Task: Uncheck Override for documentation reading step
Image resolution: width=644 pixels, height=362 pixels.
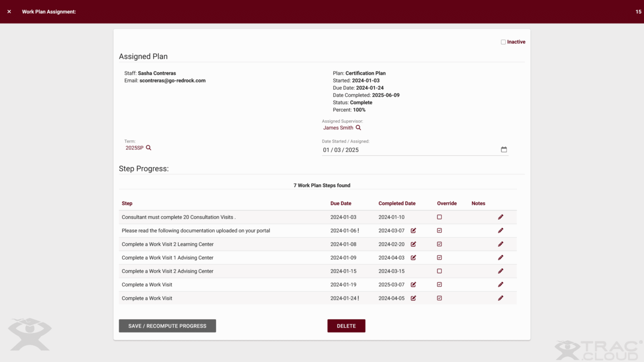Action: (439, 230)
